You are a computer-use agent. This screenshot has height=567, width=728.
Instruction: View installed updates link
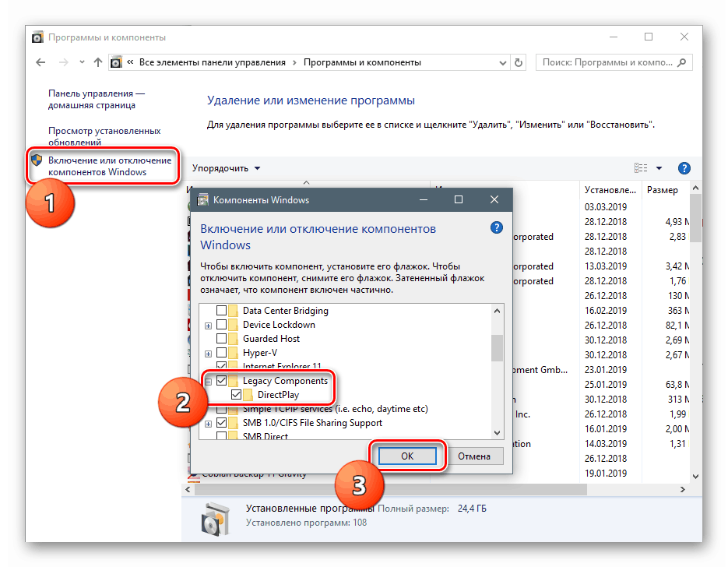(104, 136)
